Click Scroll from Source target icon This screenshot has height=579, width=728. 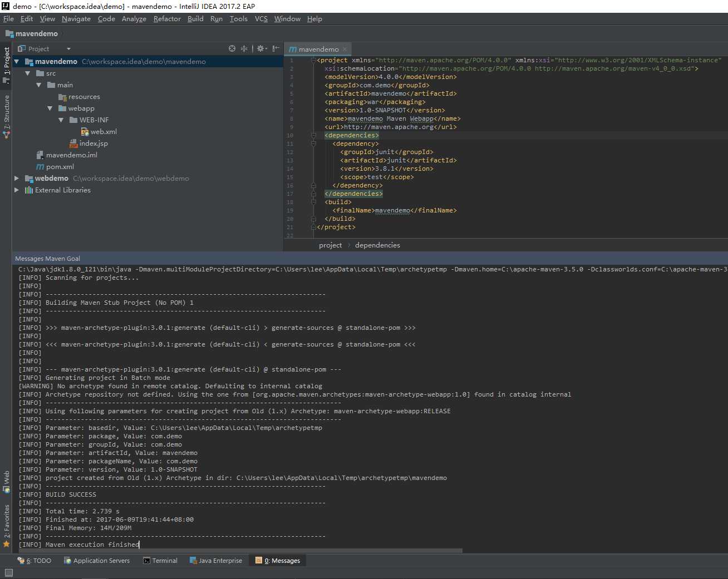(x=232, y=48)
